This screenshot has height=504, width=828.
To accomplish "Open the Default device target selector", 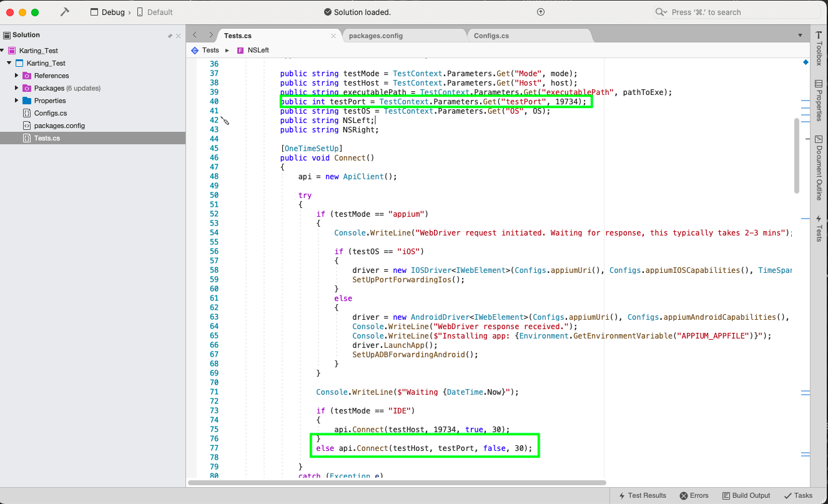I will [x=154, y=12].
